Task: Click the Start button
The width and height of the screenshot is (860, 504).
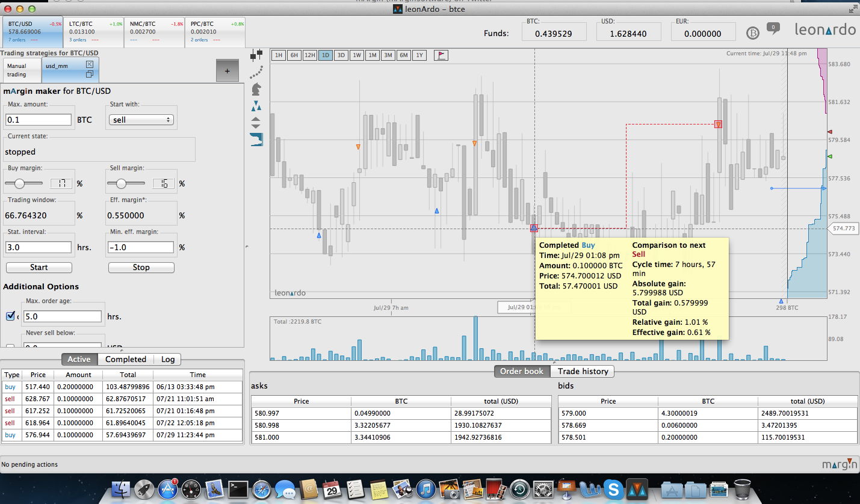Action: [x=39, y=267]
